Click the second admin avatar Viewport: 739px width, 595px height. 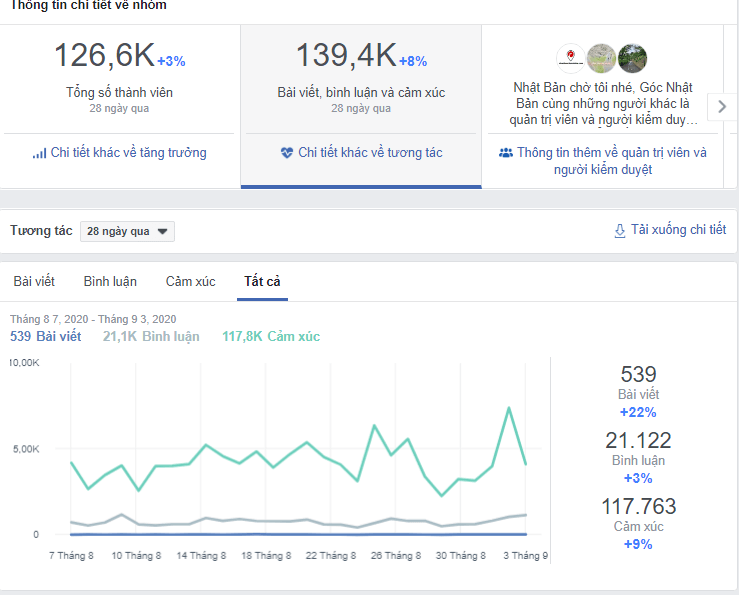(601, 58)
